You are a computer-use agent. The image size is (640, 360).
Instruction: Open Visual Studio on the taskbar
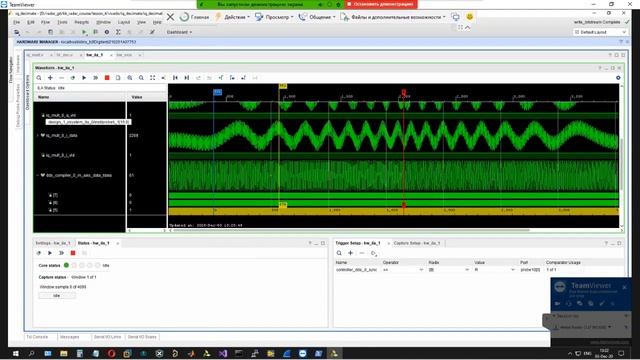coord(222,353)
